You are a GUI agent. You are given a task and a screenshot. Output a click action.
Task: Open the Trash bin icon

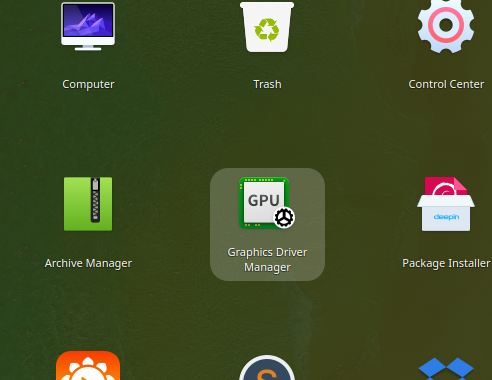[267, 27]
